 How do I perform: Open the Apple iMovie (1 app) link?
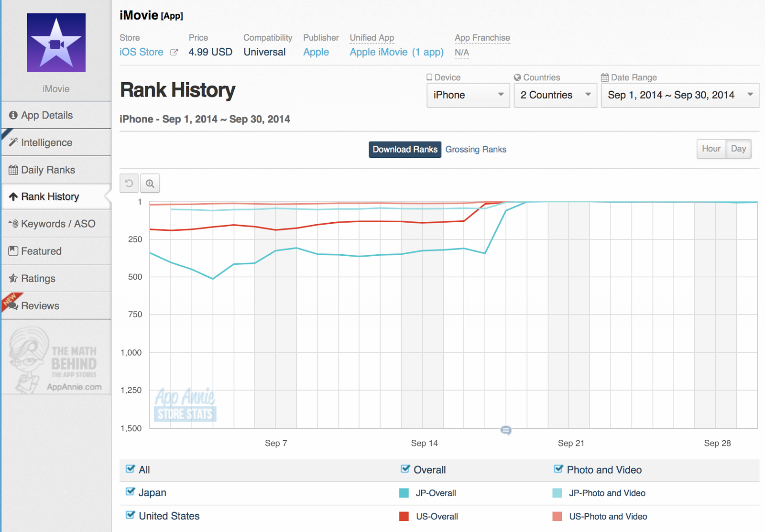[x=396, y=52]
